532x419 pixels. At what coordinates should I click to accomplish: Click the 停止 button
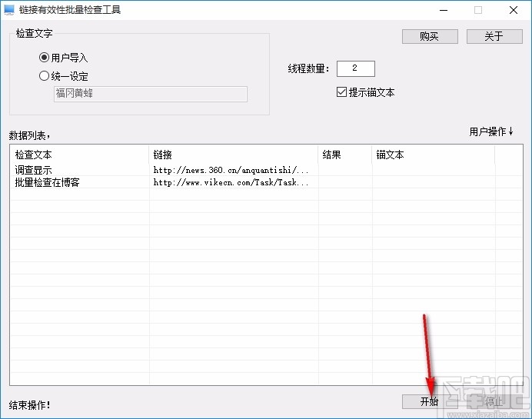tap(494, 401)
